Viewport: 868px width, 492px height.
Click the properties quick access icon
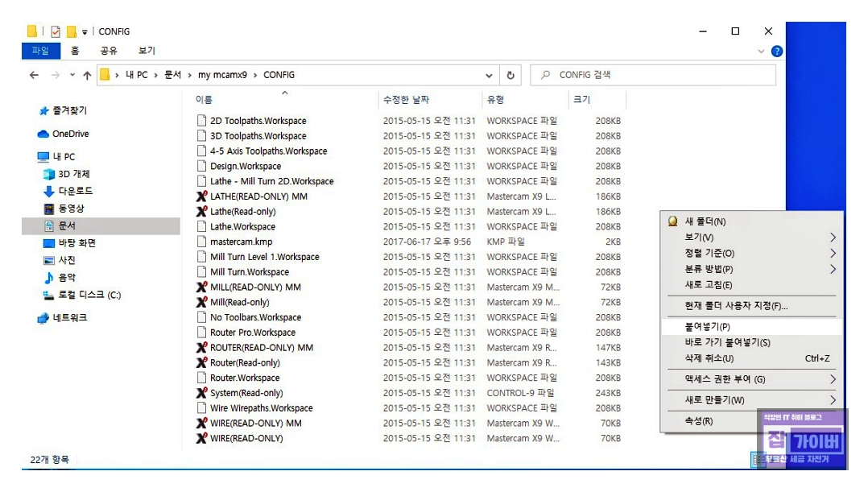point(56,31)
